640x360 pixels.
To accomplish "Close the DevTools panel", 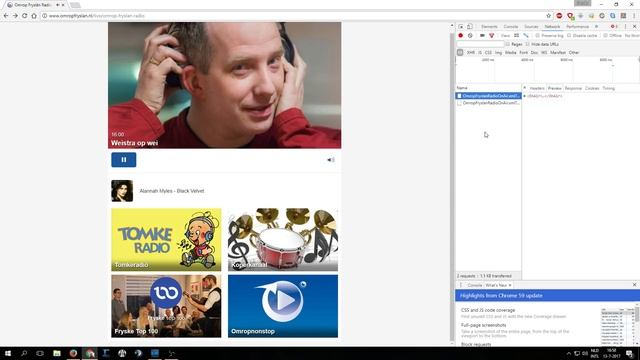I will click(634, 27).
